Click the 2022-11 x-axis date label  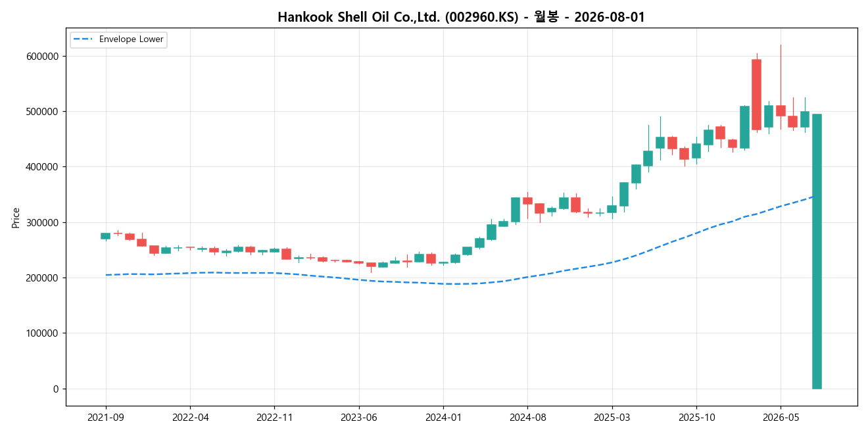[x=274, y=418]
